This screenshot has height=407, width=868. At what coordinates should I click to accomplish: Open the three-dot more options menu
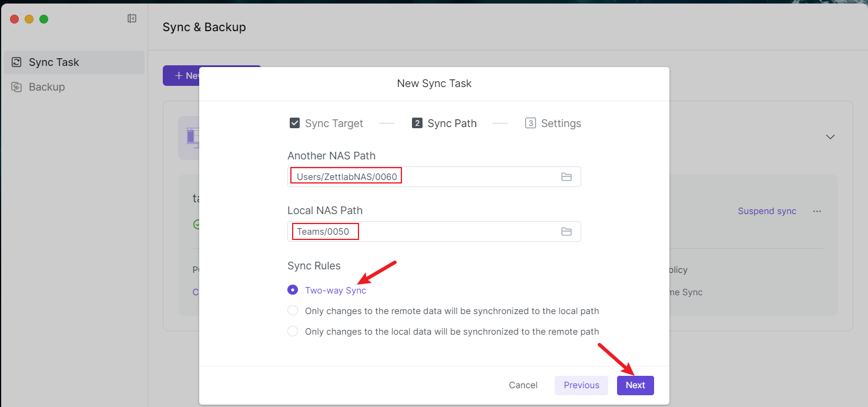pyautogui.click(x=817, y=211)
